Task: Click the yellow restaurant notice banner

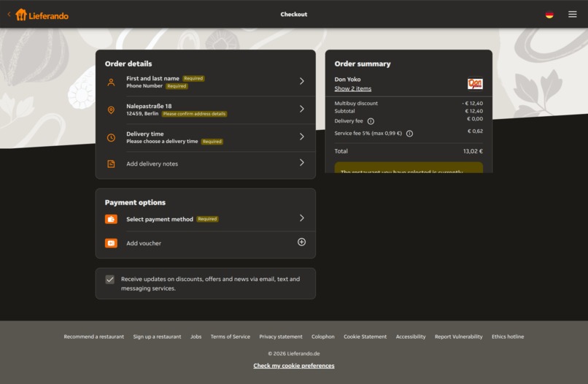Action: (409, 167)
